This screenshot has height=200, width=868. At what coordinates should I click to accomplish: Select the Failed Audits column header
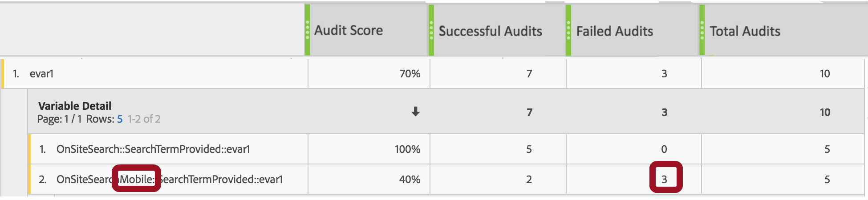click(632, 30)
